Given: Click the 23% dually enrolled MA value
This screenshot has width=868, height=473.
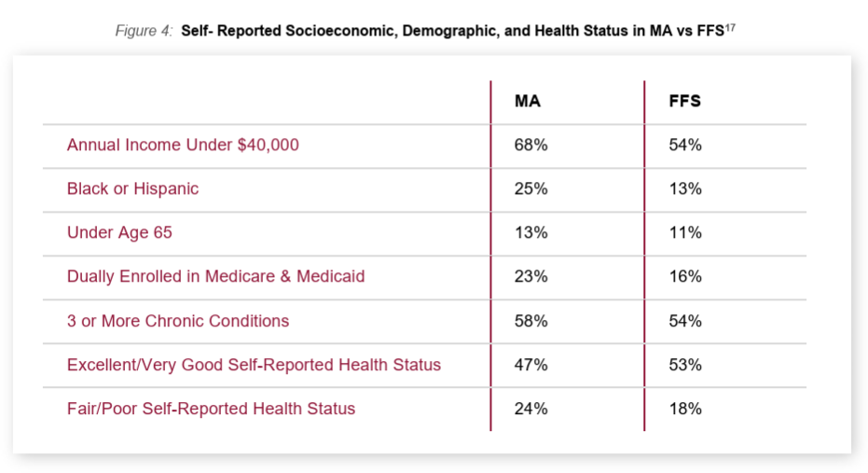Looking at the screenshot, I should click(x=530, y=277).
